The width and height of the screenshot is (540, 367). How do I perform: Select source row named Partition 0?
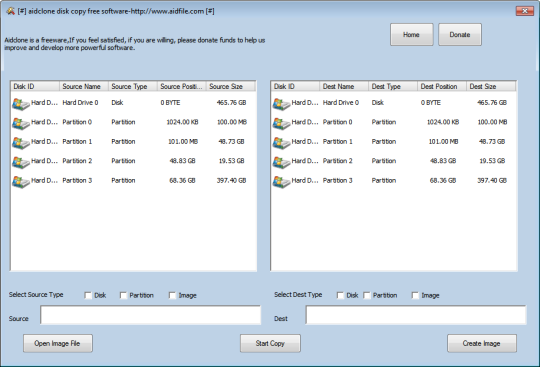133,122
